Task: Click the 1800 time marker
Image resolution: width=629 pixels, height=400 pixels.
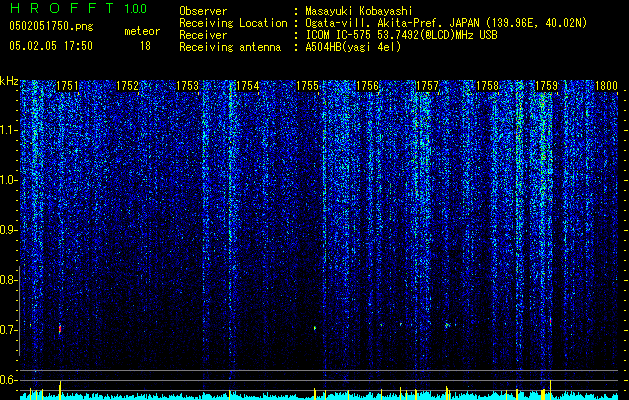Action: (x=606, y=86)
